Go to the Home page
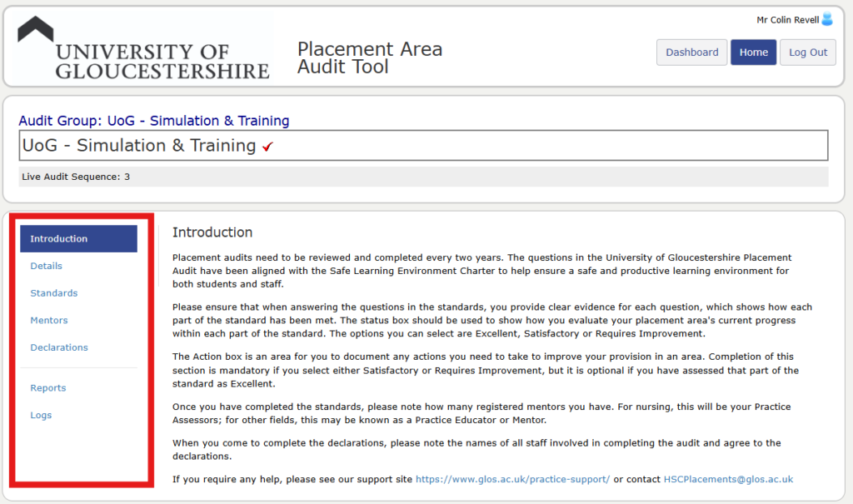853x504 pixels. click(753, 52)
